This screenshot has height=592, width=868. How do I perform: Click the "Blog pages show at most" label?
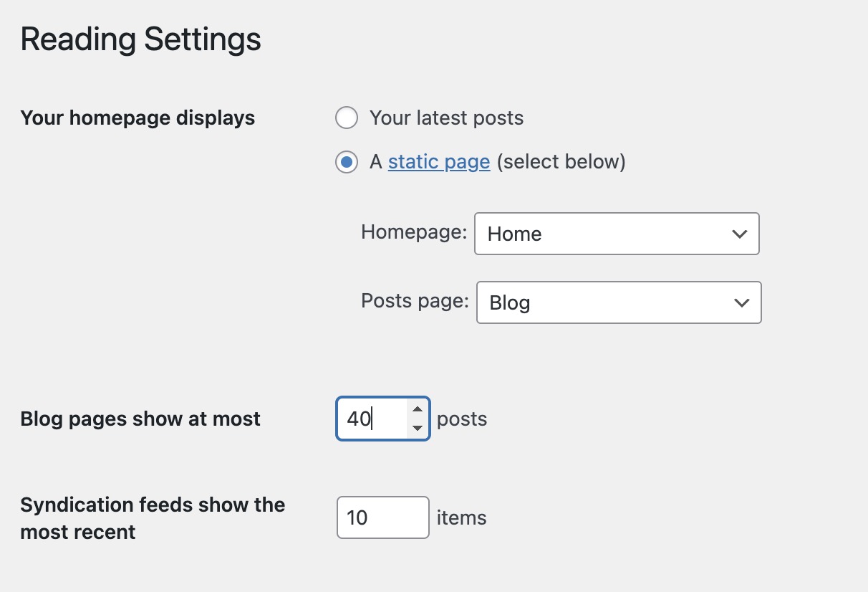click(x=140, y=419)
